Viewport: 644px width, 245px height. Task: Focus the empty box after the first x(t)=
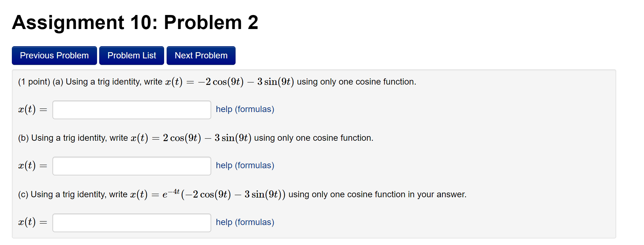[x=131, y=110]
